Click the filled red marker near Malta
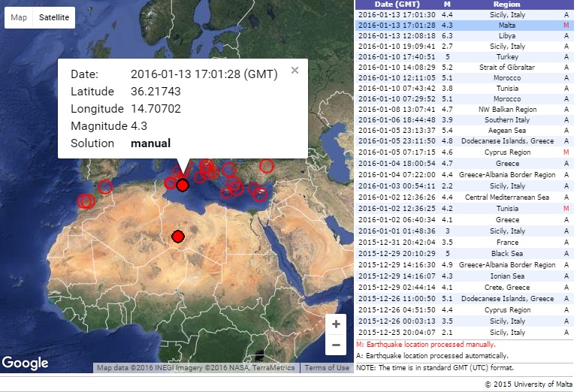 pyautogui.click(x=181, y=185)
